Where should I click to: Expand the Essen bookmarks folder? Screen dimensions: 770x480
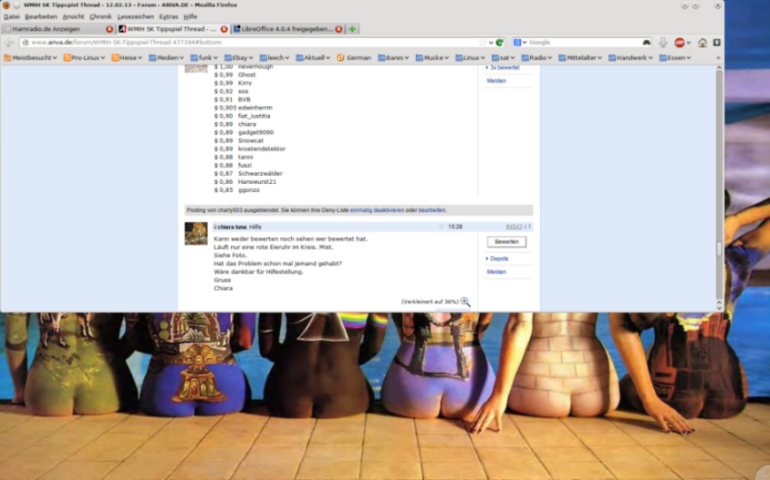(675, 58)
